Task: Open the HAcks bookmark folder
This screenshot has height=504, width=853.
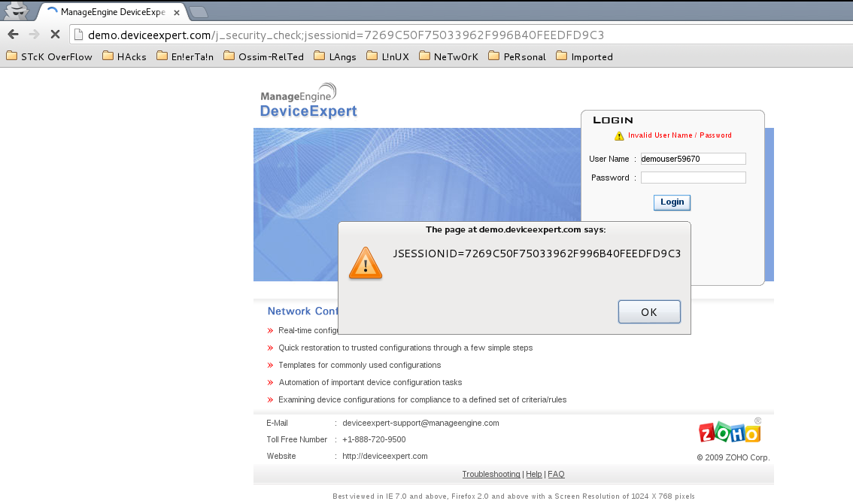Action: [x=125, y=56]
